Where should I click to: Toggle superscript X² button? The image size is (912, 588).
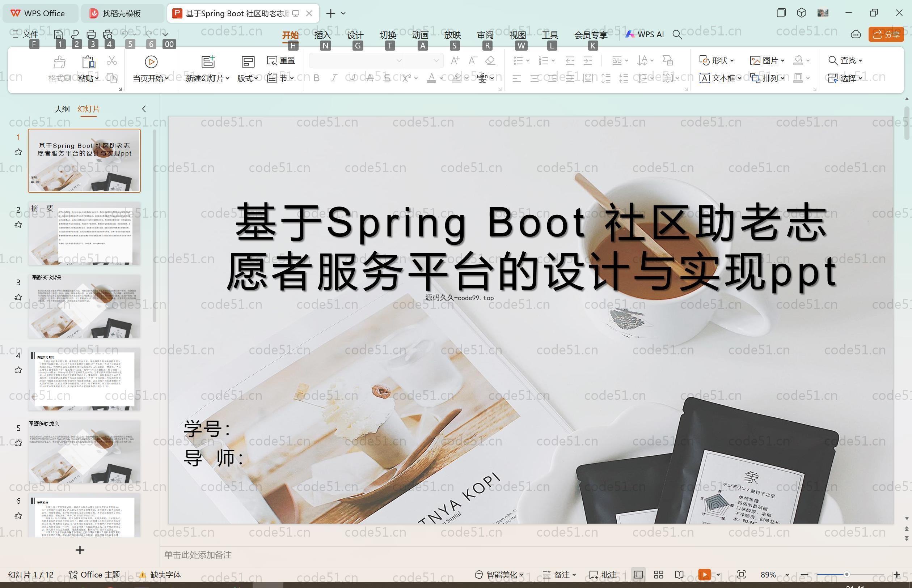point(406,78)
